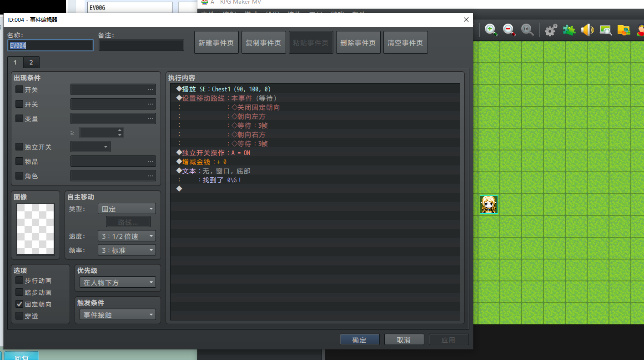Click the event 图像 preview box

pyautogui.click(x=35, y=229)
